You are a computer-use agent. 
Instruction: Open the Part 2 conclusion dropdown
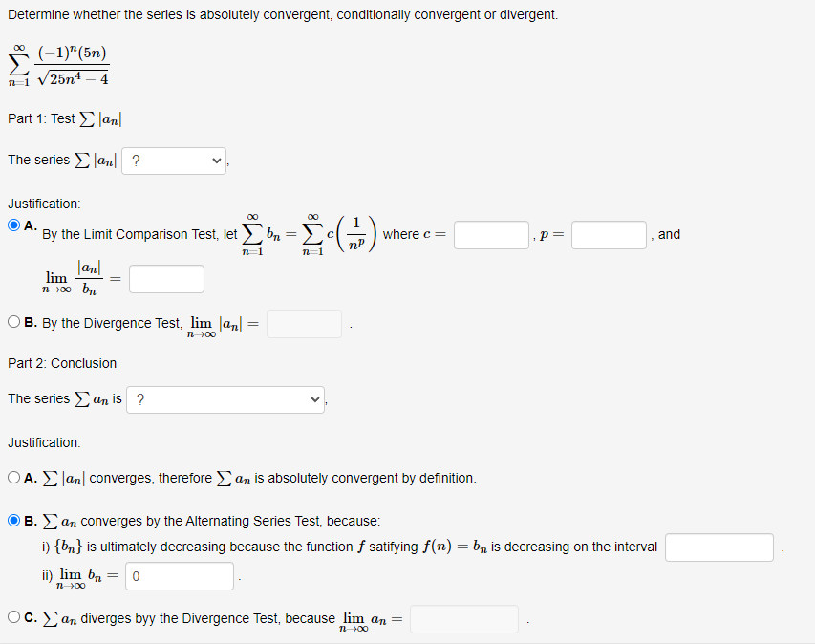[225, 398]
